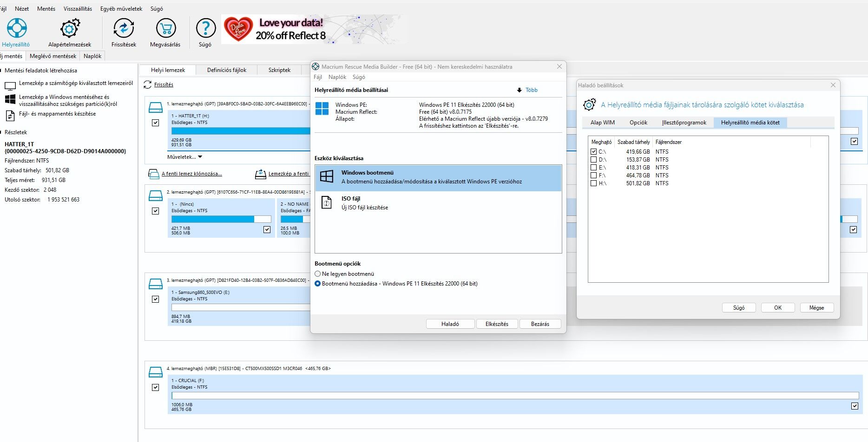Image resolution: width=868 pixels, height=442 pixels.
Task: Check the E:\ volume checkbox
Action: click(x=593, y=168)
